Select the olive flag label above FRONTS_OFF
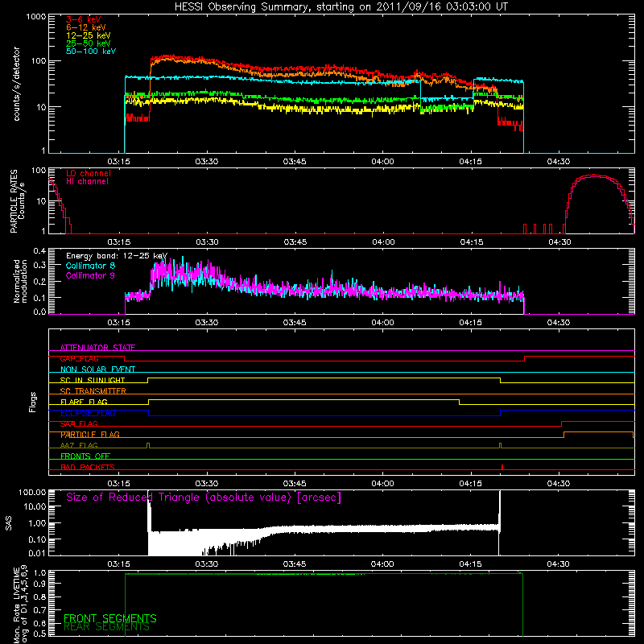 point(79,445)
